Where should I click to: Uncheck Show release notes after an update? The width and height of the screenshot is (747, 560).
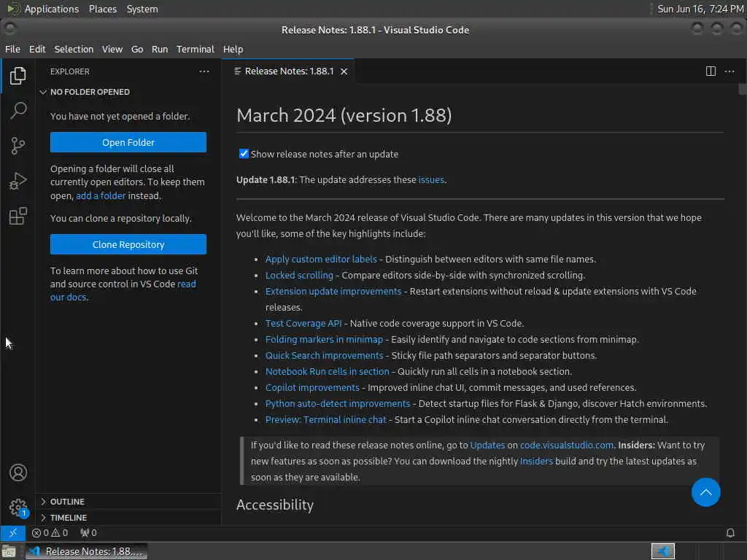coord(244,154)
